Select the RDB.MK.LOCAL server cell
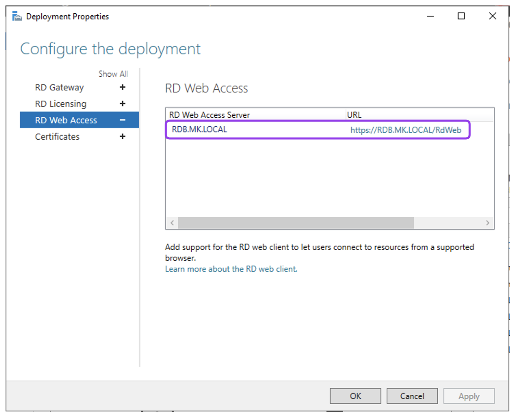Viewport: 515px width, 420px height. pos(199,129)
